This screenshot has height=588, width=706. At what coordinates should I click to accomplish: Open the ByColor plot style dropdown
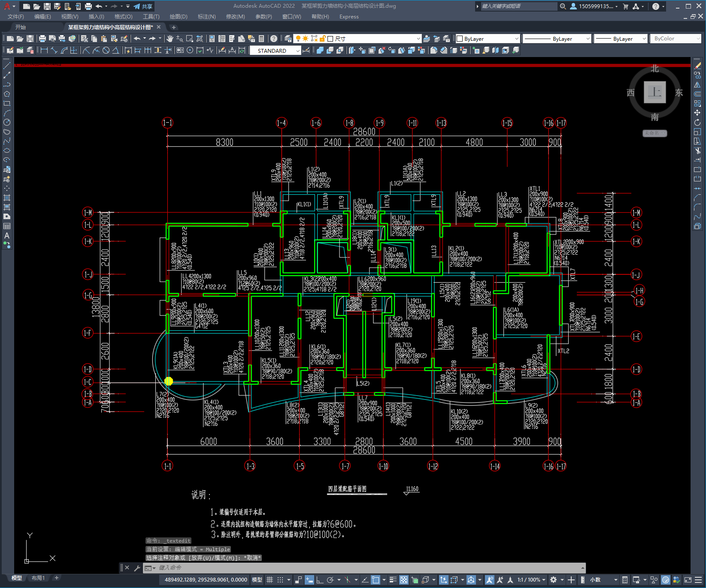[676, 39]
